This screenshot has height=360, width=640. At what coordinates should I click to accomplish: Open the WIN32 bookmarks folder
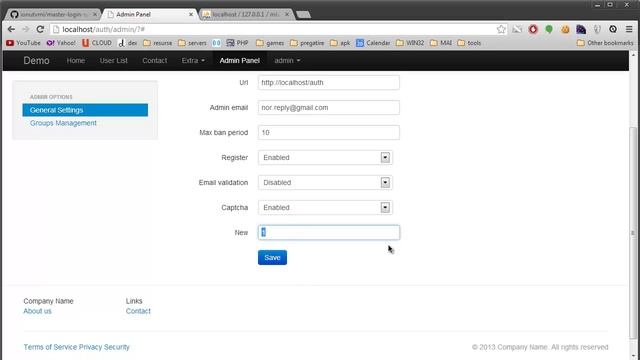click(x=410, y=43)
